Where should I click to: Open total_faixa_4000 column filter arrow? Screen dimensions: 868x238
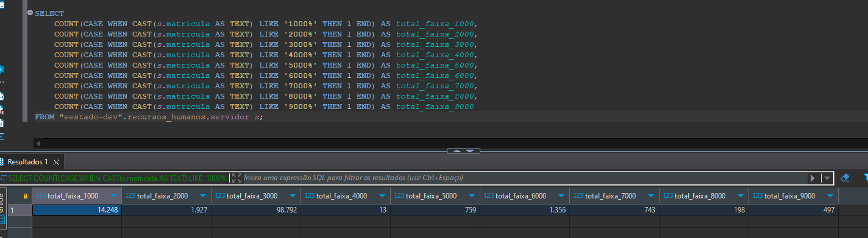point(382,196)
